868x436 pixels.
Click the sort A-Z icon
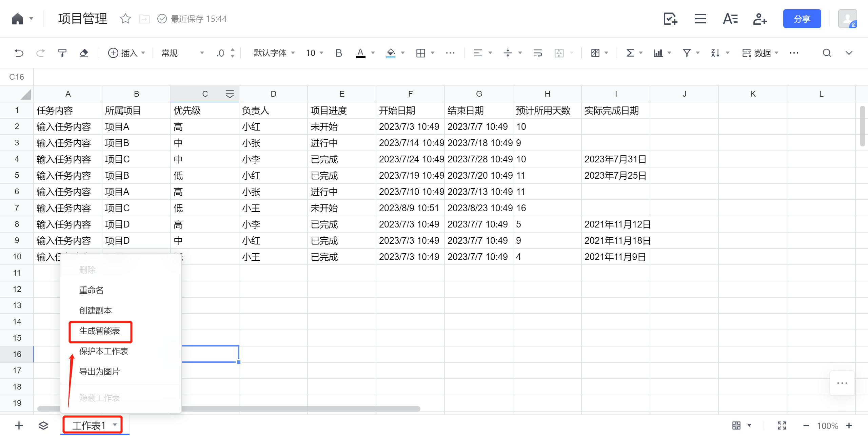[x=715, y=53]
